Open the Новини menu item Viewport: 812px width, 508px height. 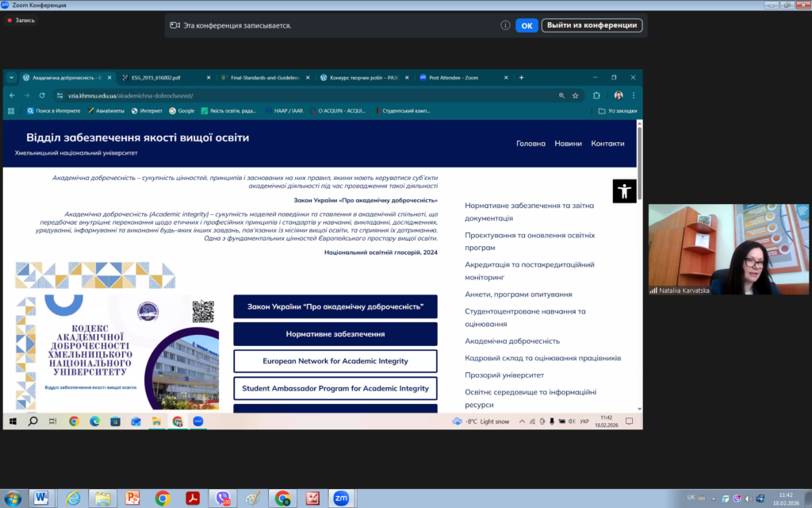(x=568, y=144)
